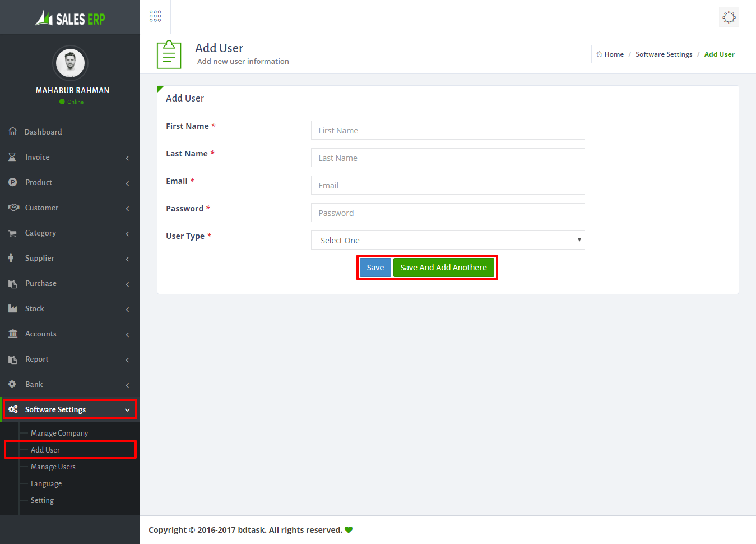Image resolution: width=756 pixels, height=544 pixels.
Task: Click the Customer handshake icon
Action: click(13, 208)
